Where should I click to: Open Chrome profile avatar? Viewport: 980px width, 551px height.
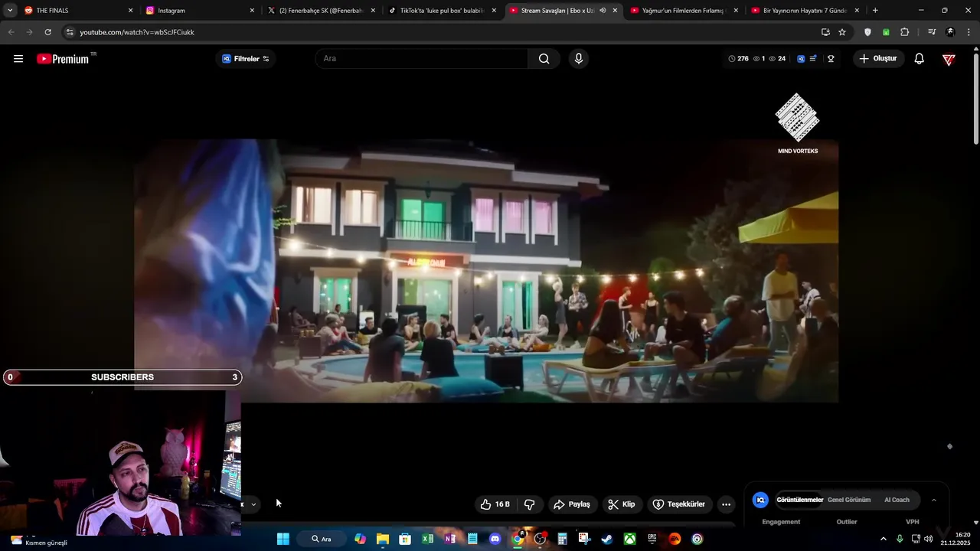click(x=950, y=32)
